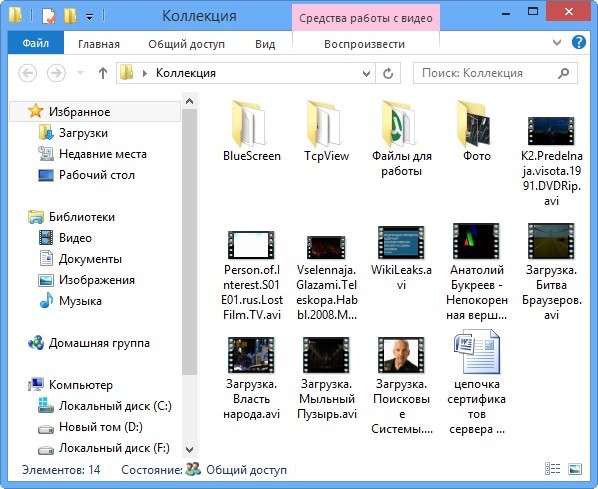Click the back navigation arrow
The width and height of the screenshot is (598, 489).
(28, 73)
